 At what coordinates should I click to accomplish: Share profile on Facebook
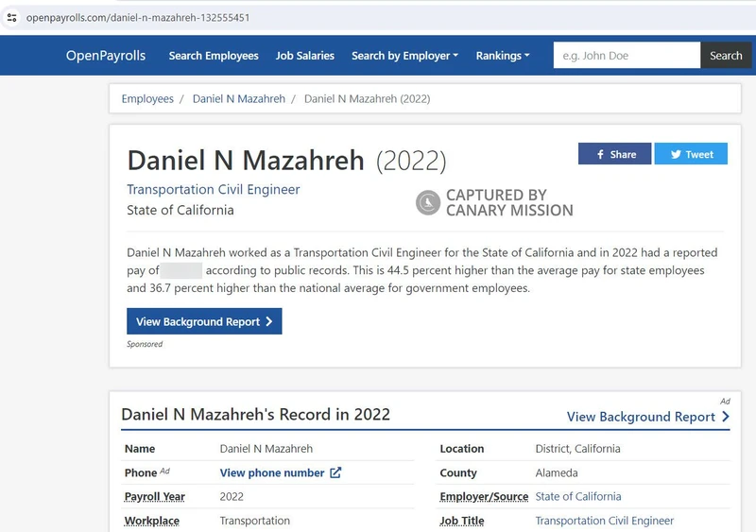614,154
